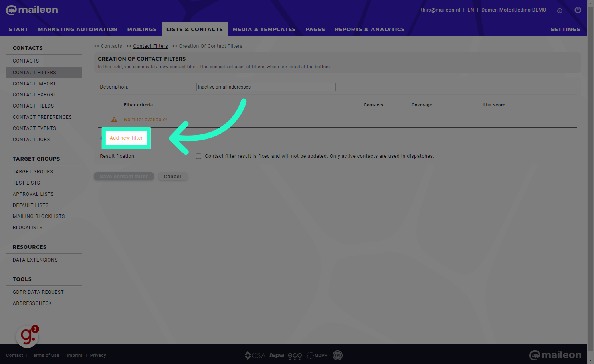Click Save contact filter button
This screenshot has width=594, height=364.
tap(124, 177)
